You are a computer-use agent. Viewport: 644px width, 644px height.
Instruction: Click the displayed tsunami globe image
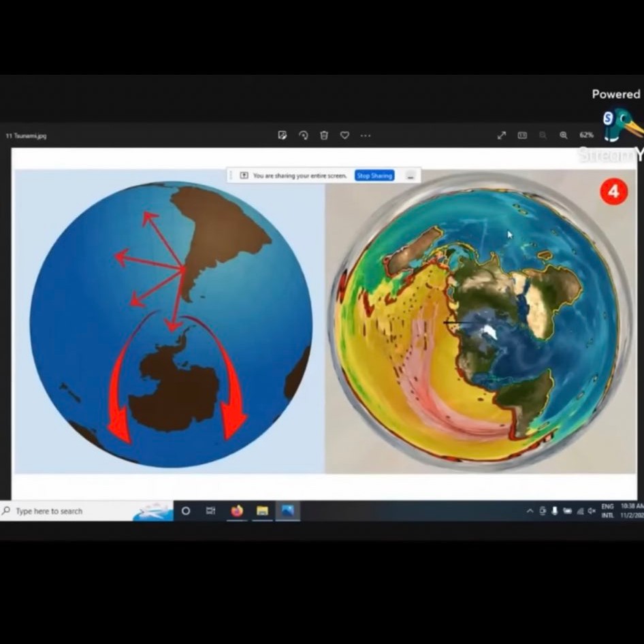coord(325,321)
